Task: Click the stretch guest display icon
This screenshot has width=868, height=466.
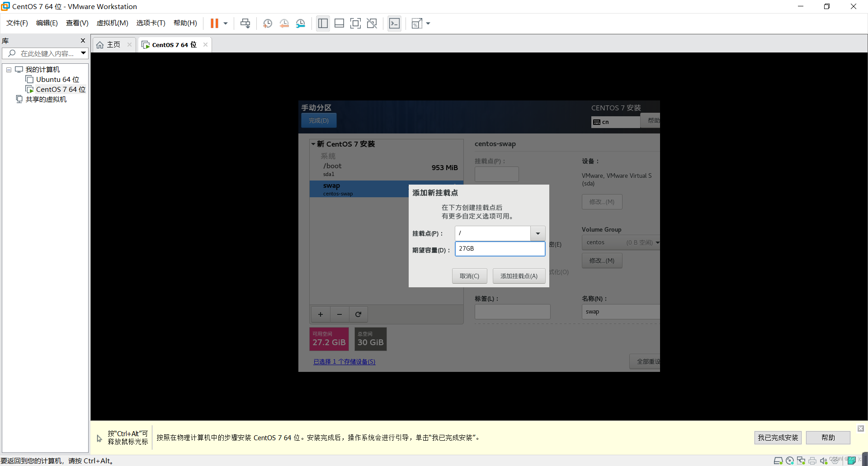Action: [x=416, y=24]
